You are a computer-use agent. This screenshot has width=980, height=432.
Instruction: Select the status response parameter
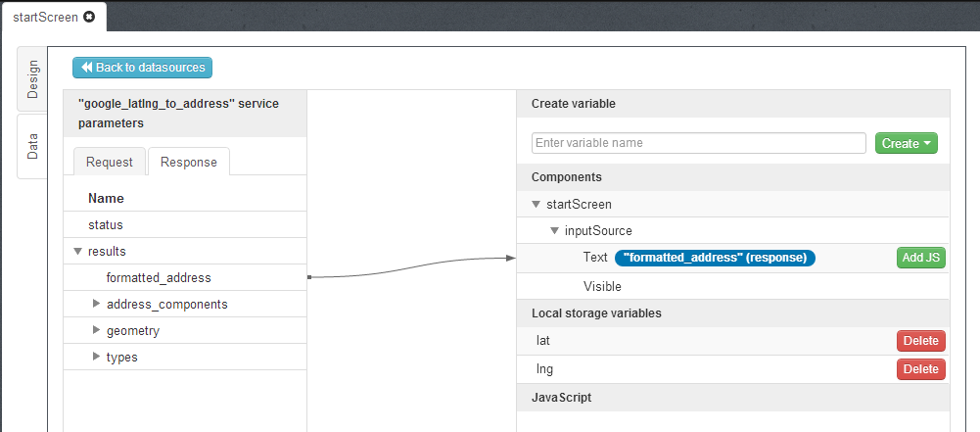tap(106, 224)
